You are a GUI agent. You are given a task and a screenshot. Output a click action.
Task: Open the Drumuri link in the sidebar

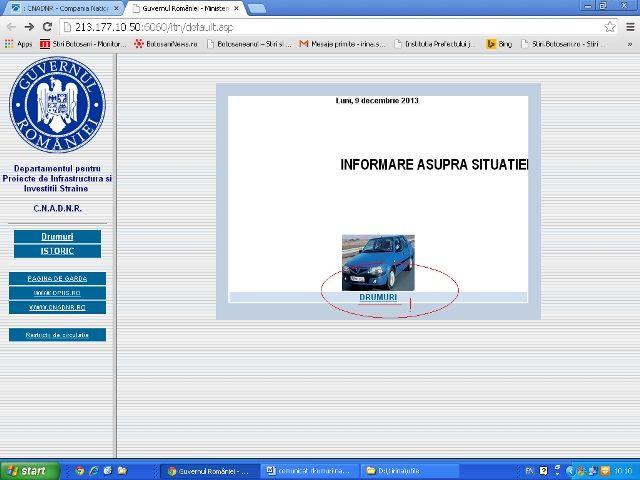click(x=57, y=236)
